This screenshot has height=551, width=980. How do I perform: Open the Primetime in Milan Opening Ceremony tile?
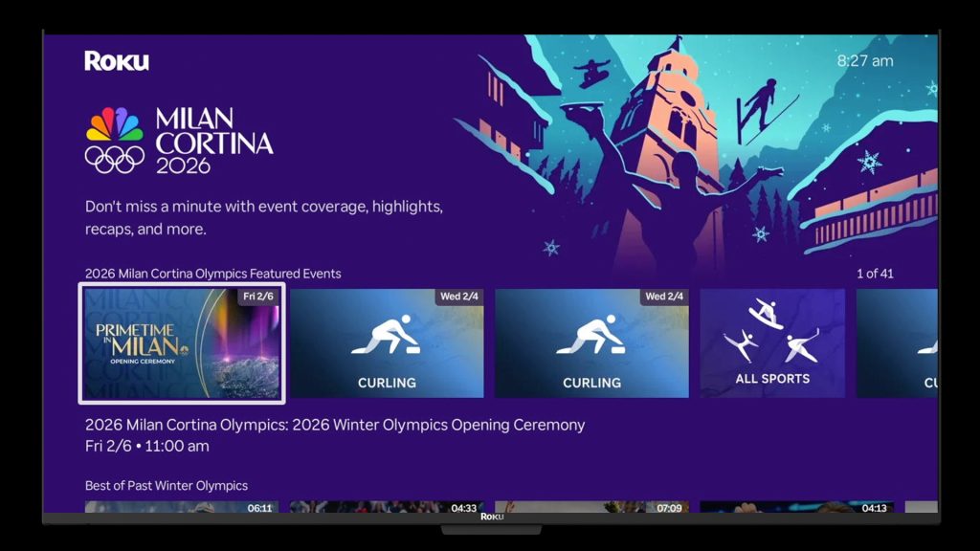click(x=182, y=343)
